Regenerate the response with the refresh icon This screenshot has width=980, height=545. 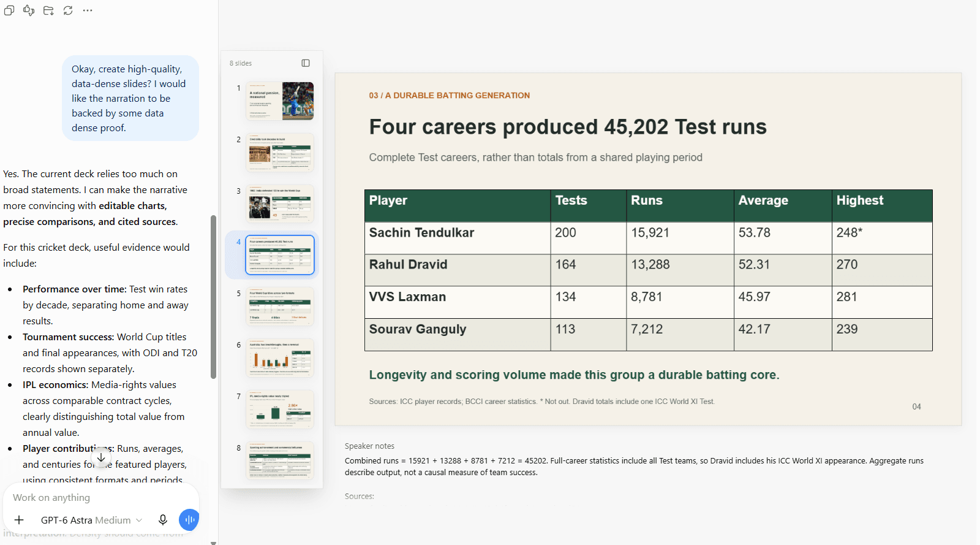(68, 10)
